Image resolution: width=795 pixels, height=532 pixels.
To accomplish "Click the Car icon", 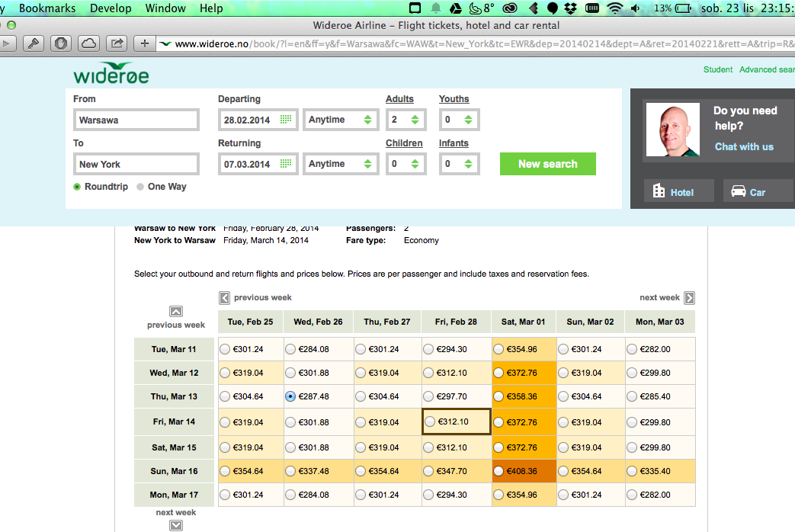I will coord(738,191).
